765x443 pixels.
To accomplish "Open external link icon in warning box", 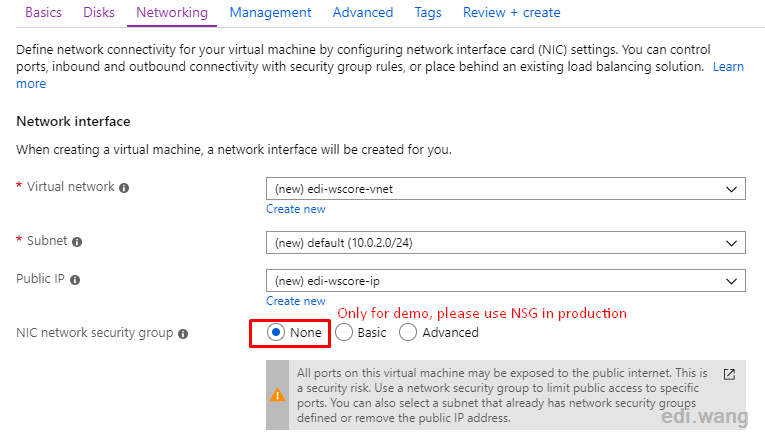I will pos(729,374).
